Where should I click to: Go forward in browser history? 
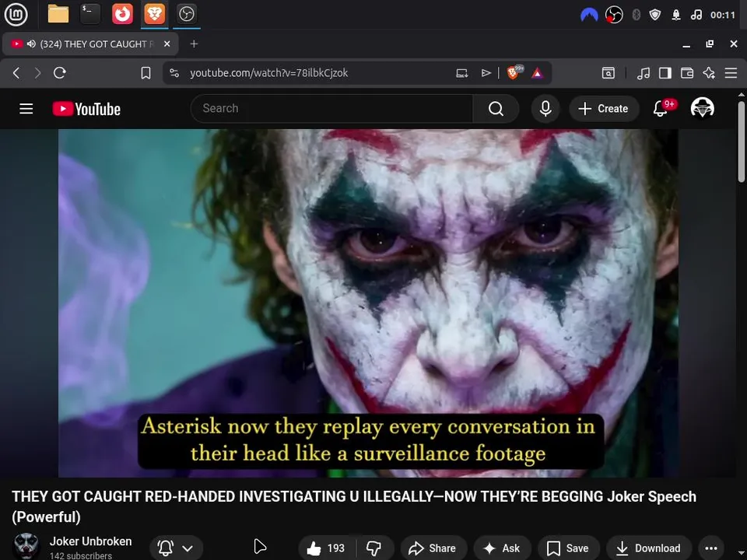point(37,73)
